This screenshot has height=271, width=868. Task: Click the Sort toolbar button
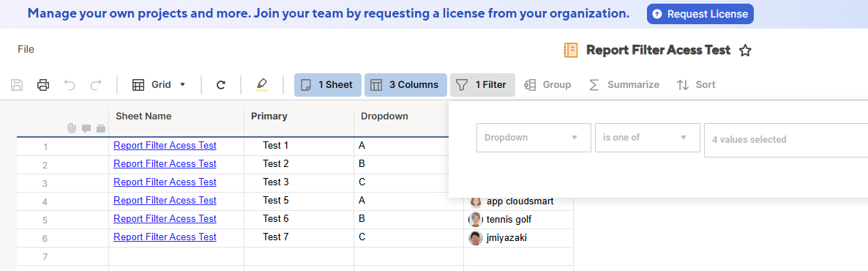(x=697, y=85)
